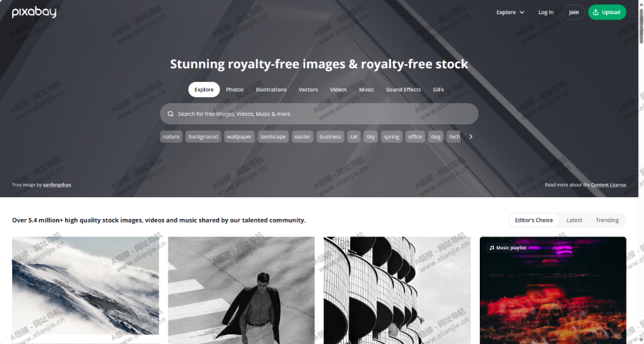The height and width of the screenshot is (344, 644).
Task: Click the Pixabay logo
Action: [34, 12]
